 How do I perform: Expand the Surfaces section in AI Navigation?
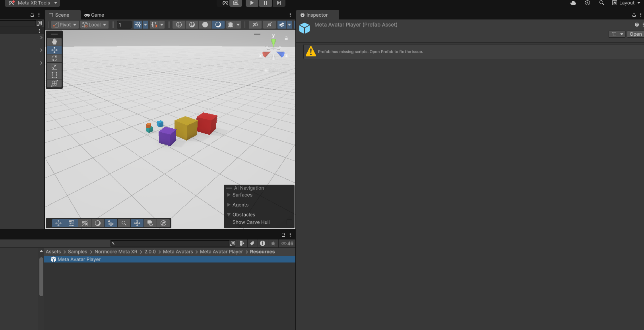(229, 195)
